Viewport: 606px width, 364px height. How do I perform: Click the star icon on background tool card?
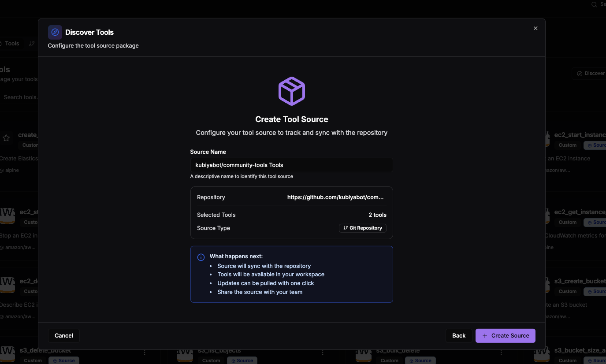[6, 138]
